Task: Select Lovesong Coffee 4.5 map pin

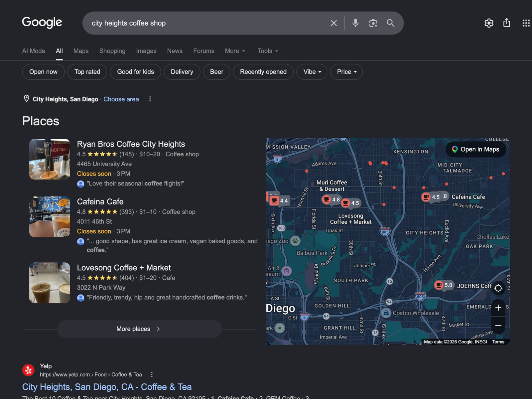Action: click(x=351, y=203)
